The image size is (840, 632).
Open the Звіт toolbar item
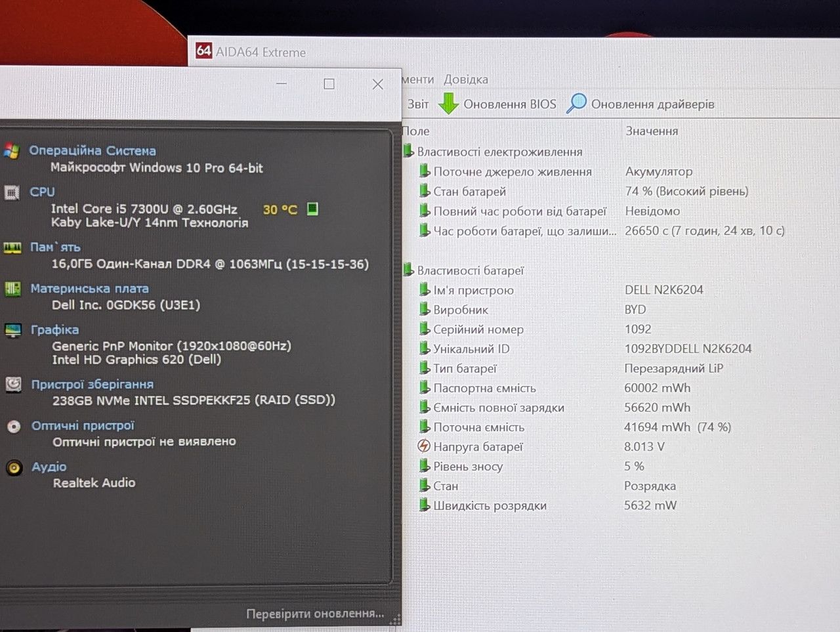(418, 104)
